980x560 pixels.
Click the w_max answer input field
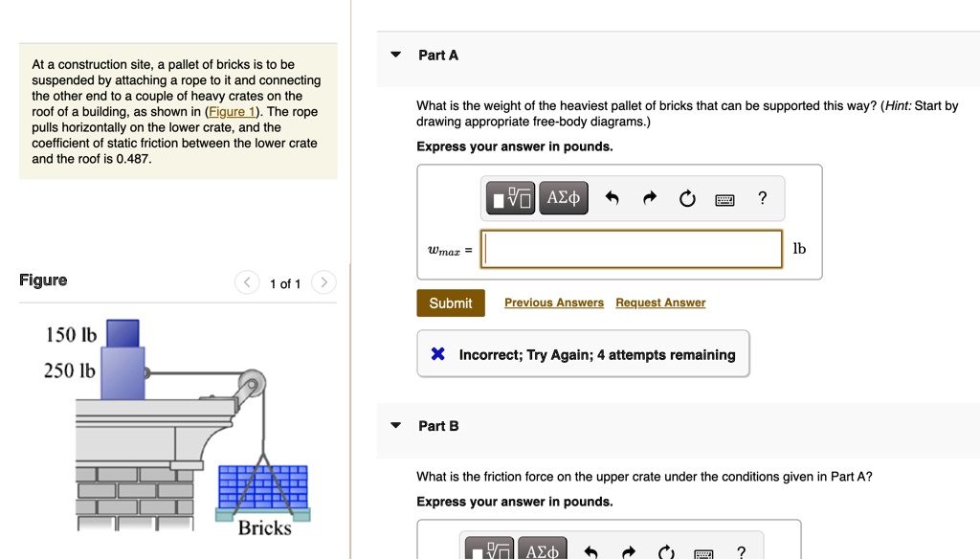click(x=632, y=249)
